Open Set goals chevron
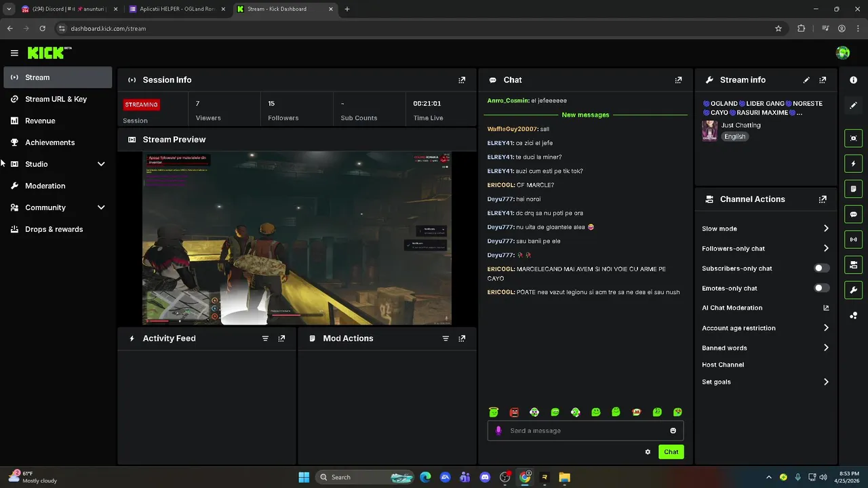Viewport: 868px width, 488px height. [826, 382]
